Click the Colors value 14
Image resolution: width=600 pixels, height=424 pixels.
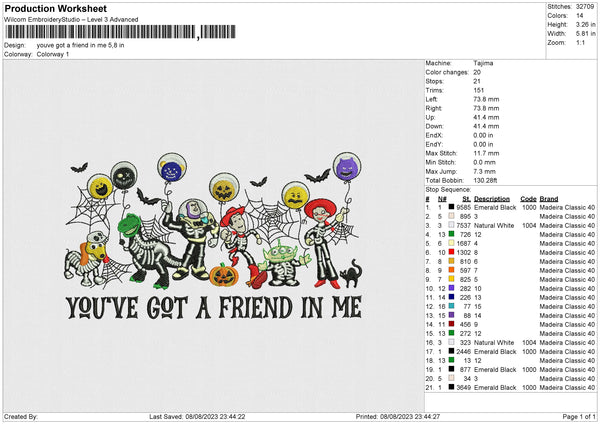(580, 16)
